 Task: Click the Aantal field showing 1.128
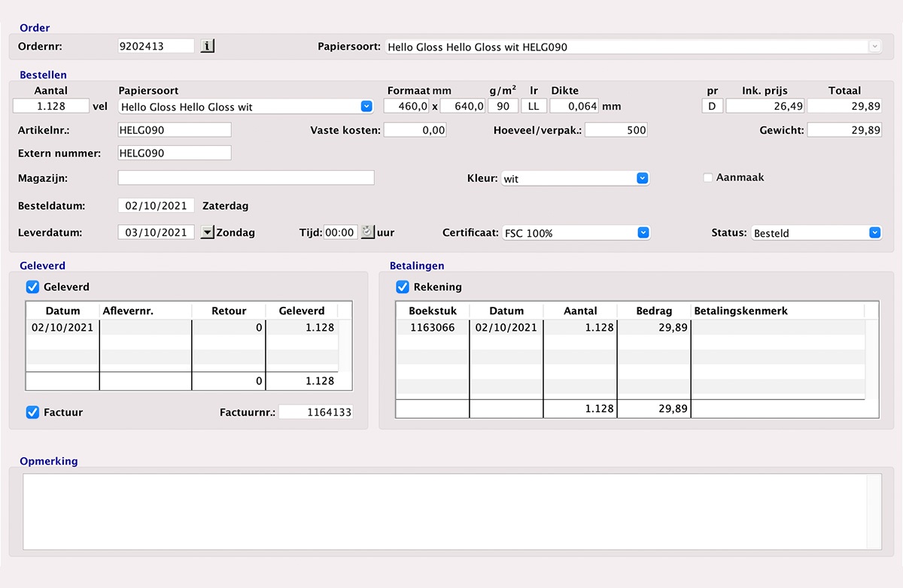click(x=51, y=106)
